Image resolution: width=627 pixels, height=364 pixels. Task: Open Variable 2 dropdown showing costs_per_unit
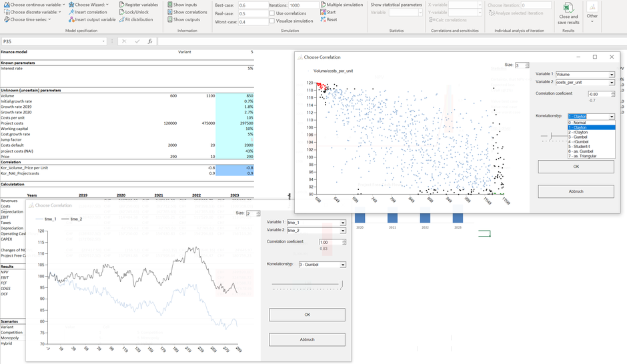612,82
